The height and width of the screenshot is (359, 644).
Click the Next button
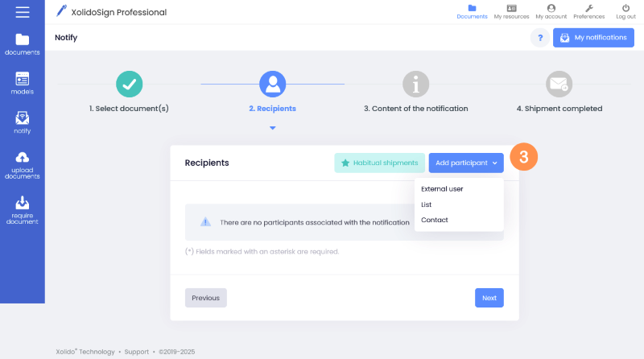tap(489, 298)
